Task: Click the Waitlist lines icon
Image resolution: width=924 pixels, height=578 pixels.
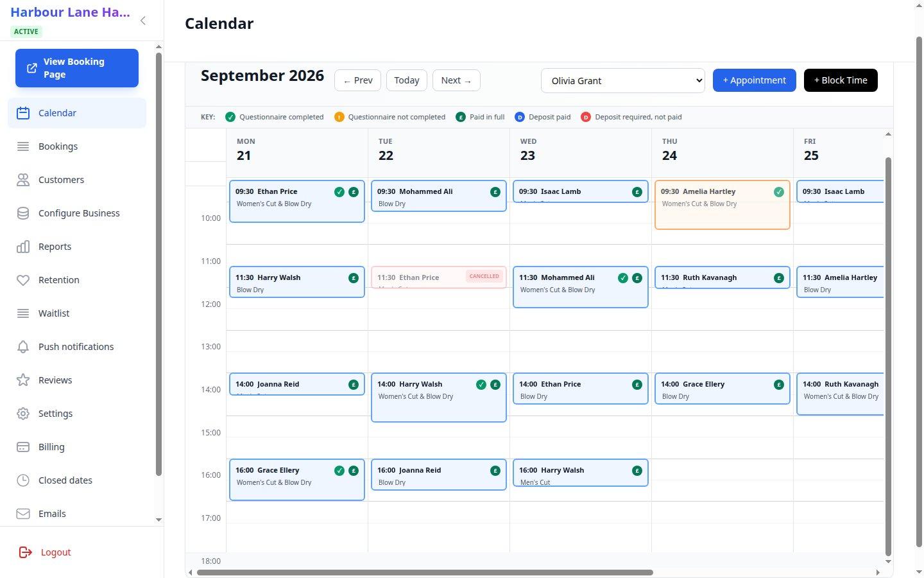Action: 23,313
